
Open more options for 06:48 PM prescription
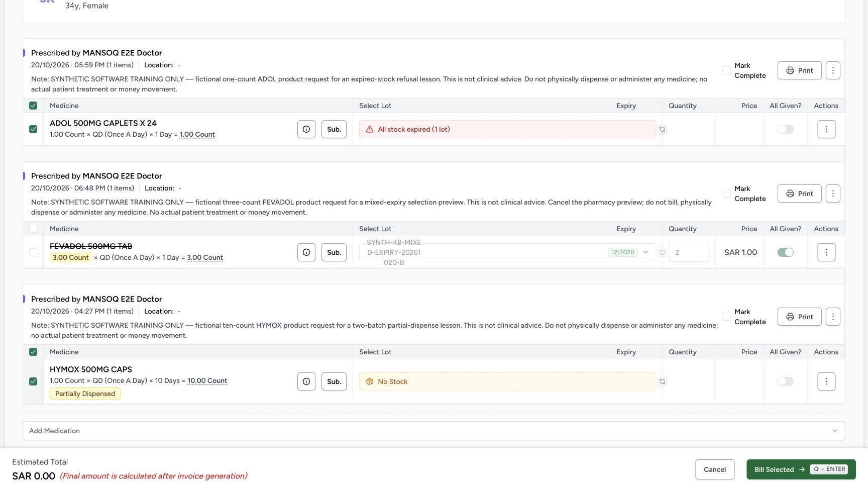point(833,193)
